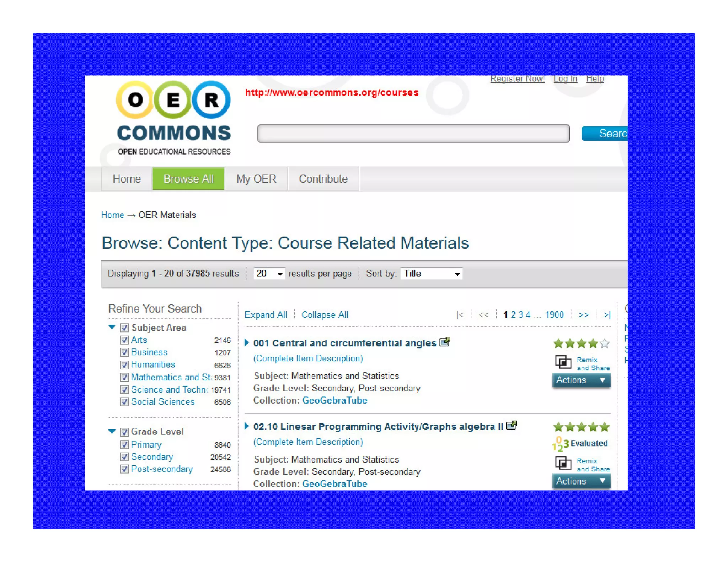Screen dimensions: 728x562
Task: Uncheck the Arts subject checkbox
Action: [x=124, y=340]
